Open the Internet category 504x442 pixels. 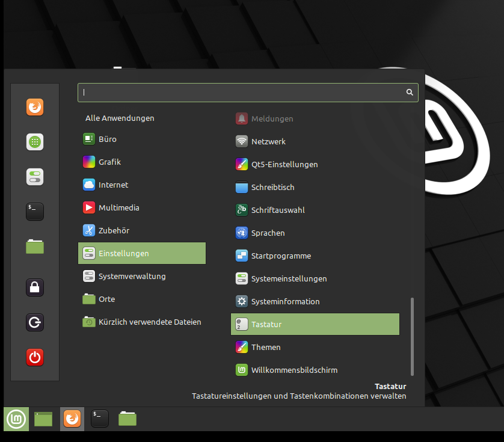point(142,185)
